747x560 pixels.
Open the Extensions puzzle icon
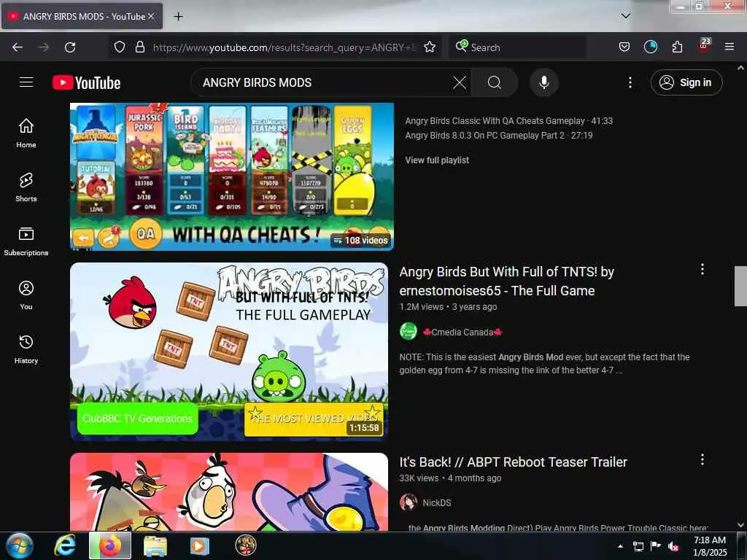(677, 47)
